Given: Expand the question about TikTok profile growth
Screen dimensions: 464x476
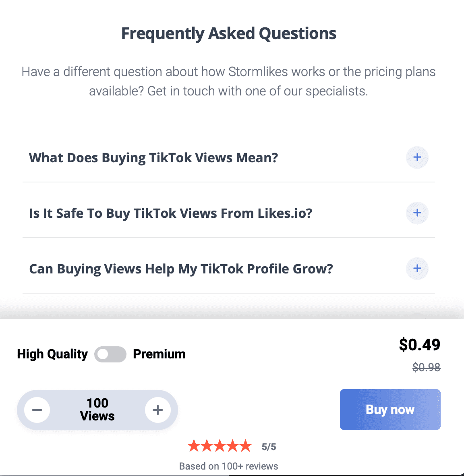Looking at the screenshot, I should coord(180,269).
